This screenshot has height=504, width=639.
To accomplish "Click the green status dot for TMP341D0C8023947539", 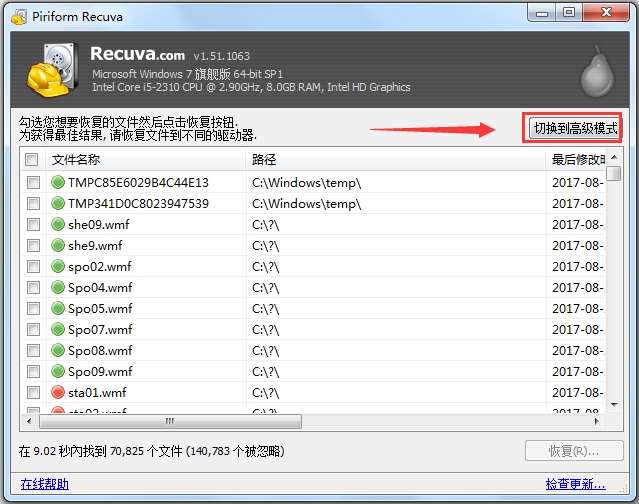I will pos(58,203).
